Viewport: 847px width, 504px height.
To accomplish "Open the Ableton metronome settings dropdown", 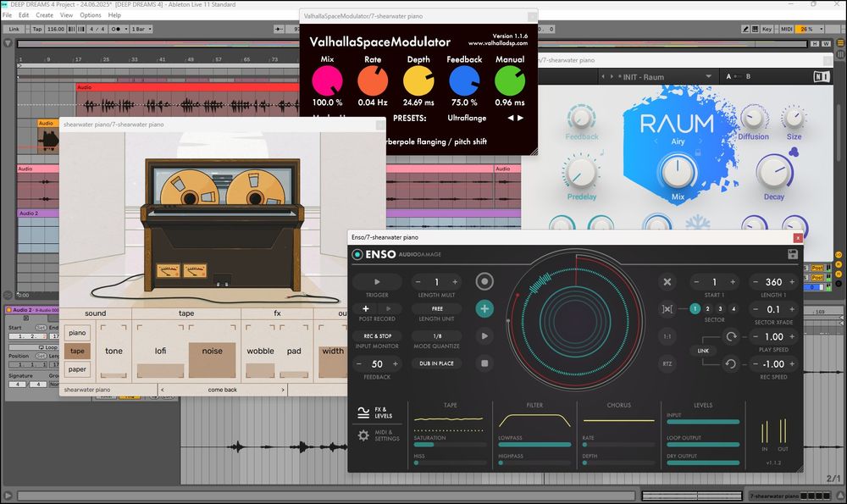I will pyautogui.click(x=126, y=29).
